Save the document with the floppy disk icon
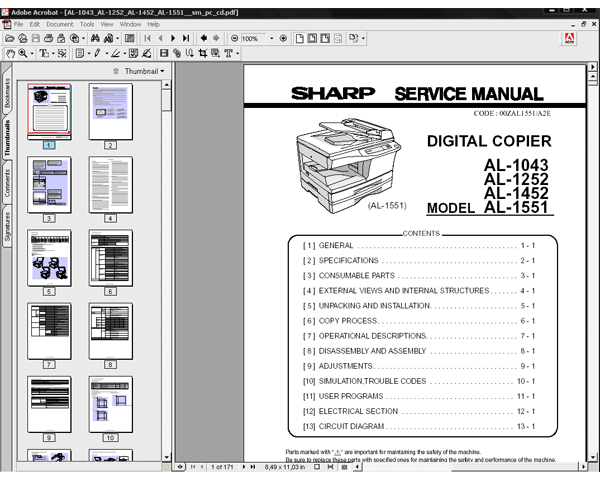Screen dimensions: 600x480 click(x=36, y=38)
